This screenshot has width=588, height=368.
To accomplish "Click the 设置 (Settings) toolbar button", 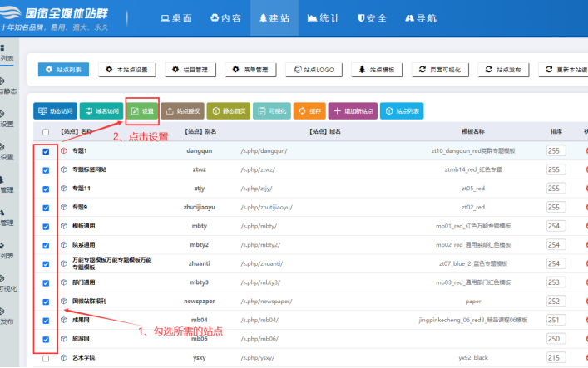I will click(x=142, y=110).
